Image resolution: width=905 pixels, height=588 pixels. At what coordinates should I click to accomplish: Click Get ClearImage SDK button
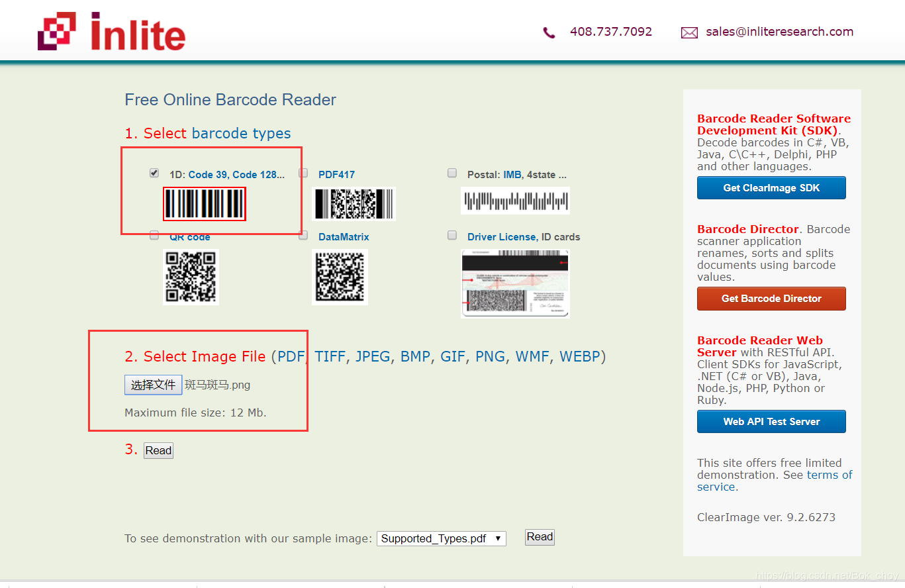771,188
